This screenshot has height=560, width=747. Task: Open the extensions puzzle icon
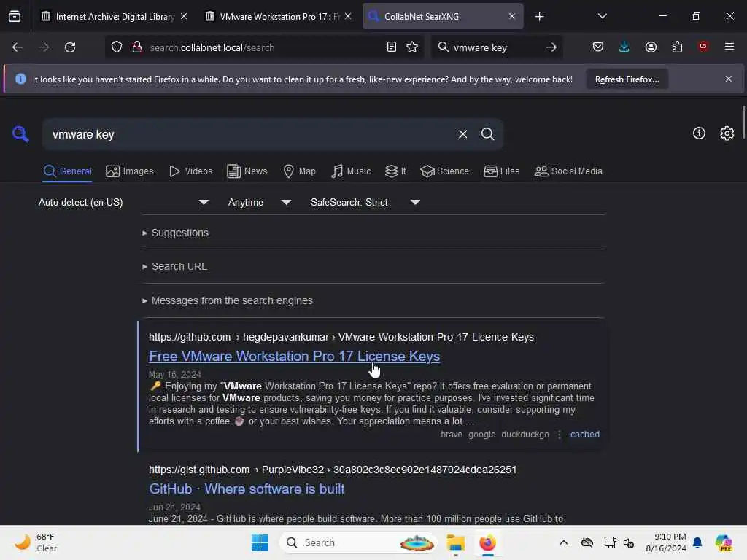coord(677,47)
